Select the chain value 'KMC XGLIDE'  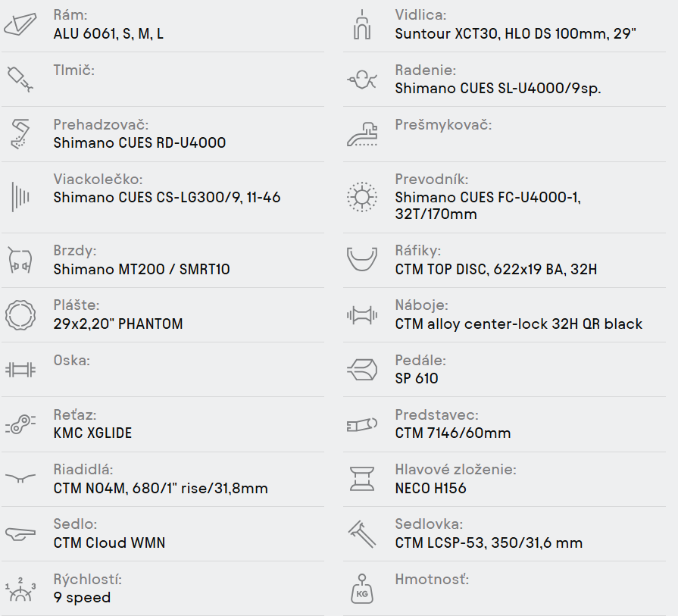92,433
